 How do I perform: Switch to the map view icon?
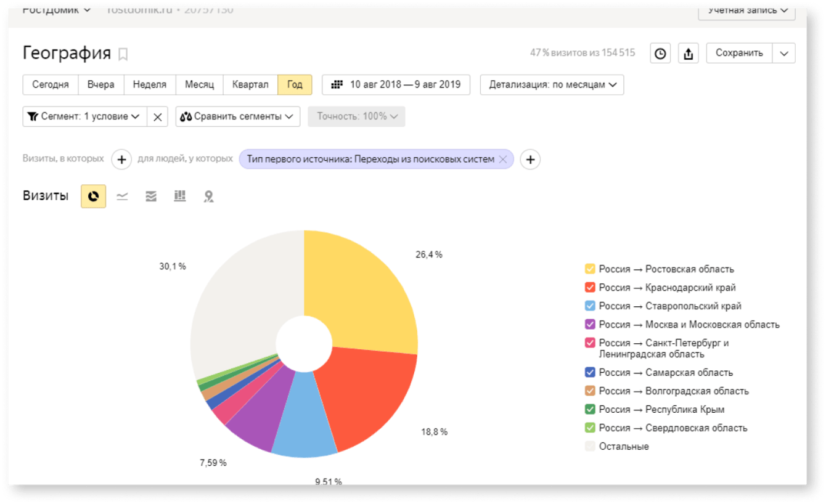(x=209, y=196)
